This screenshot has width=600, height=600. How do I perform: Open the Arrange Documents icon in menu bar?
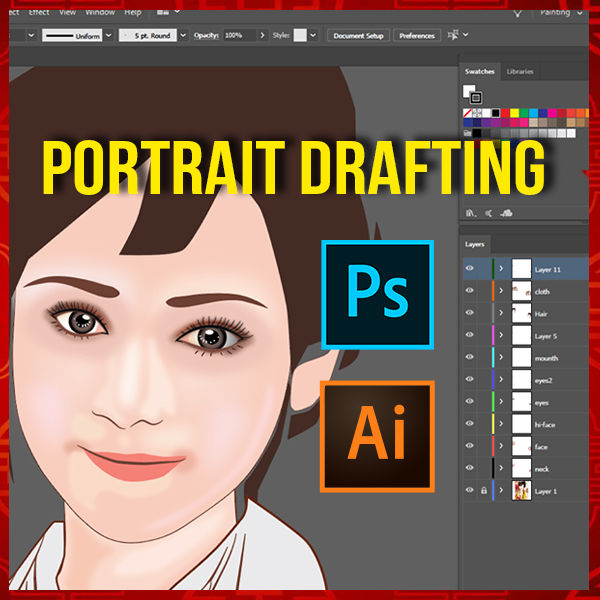tap(163, 12)
